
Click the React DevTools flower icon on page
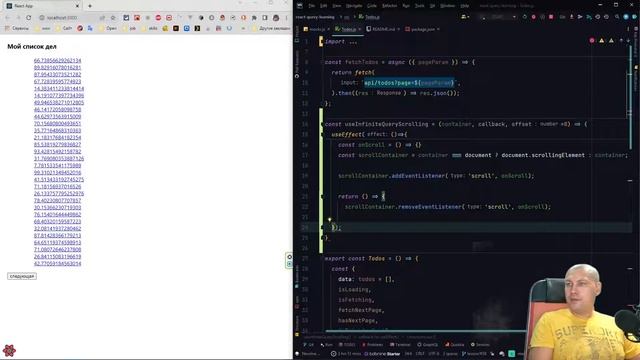pos(9,350)
